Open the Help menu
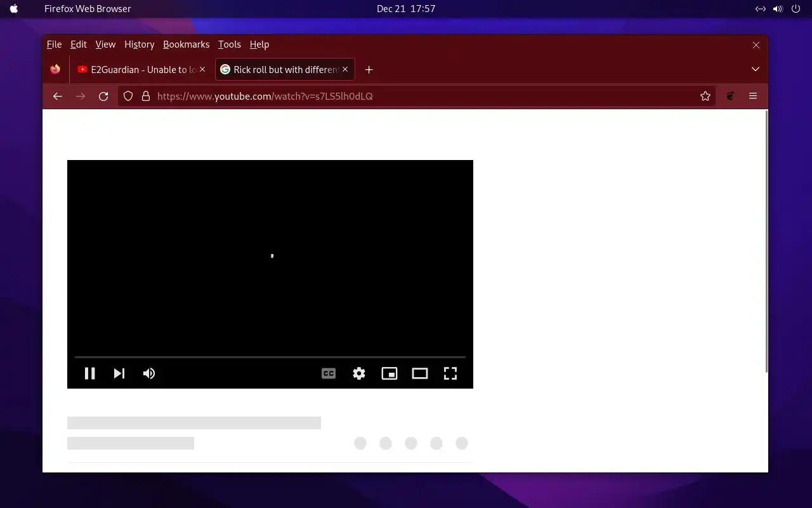This screenshot has height=508, width=812. point(259,44)
